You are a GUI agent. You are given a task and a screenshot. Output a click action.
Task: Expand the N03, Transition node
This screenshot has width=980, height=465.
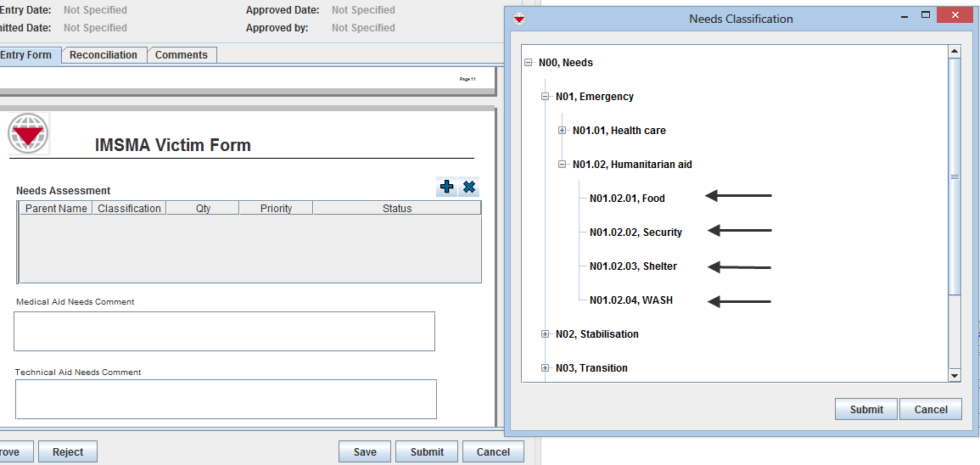point(546,368)
